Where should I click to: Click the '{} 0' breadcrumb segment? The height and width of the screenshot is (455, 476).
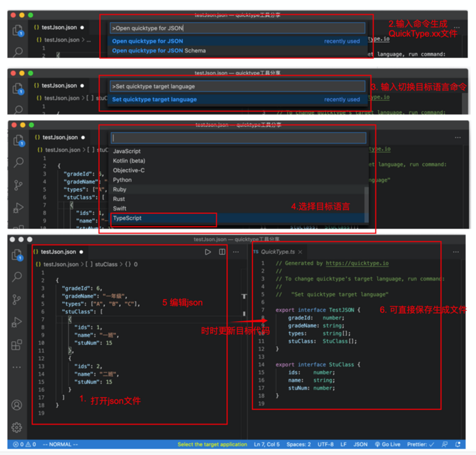131,264
